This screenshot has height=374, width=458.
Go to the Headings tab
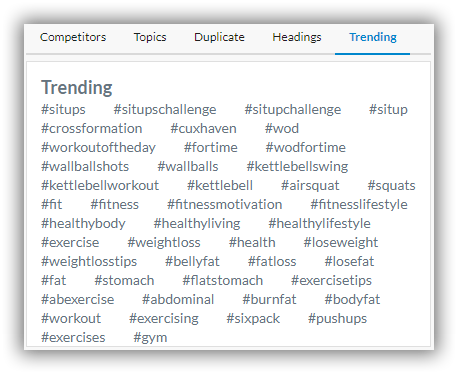click(297, 37)
